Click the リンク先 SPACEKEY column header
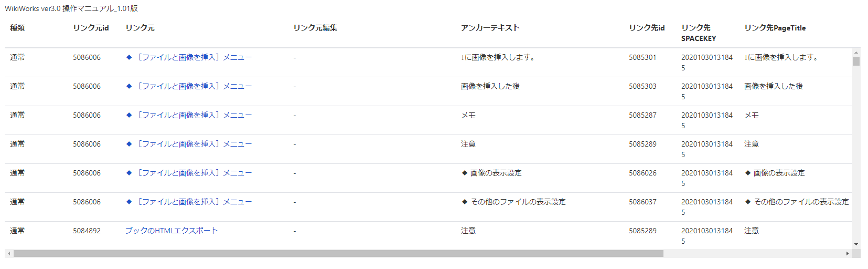The height and width of the screenshot is (269, 868). [698, 33]
